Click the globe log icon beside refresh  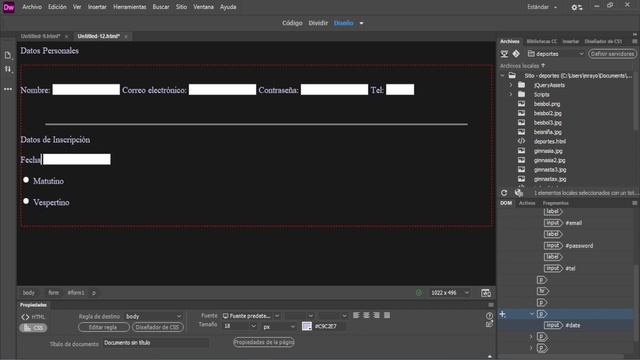coord(519,193)
